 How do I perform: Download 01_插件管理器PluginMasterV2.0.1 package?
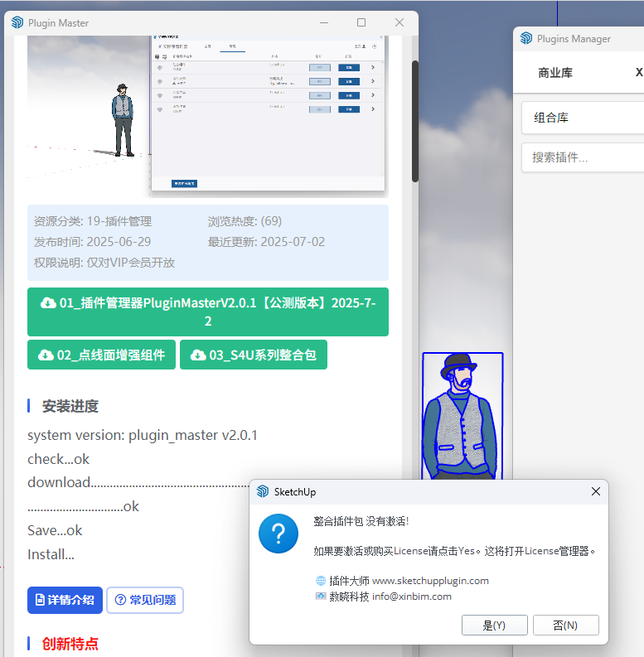(x=208, y=312)
